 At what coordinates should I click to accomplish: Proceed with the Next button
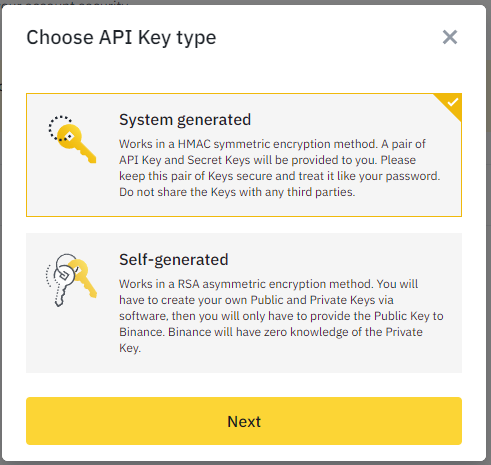pos(244,421)
